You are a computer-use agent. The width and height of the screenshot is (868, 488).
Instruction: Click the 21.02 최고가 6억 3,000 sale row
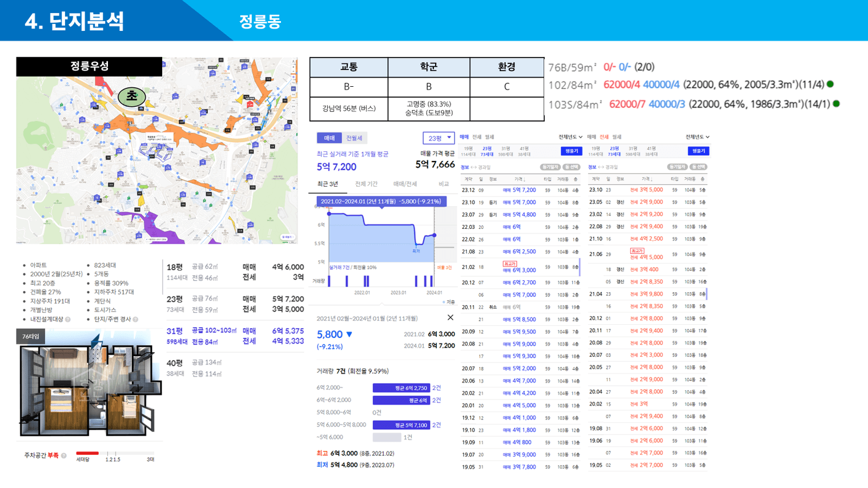click(520, 267)
